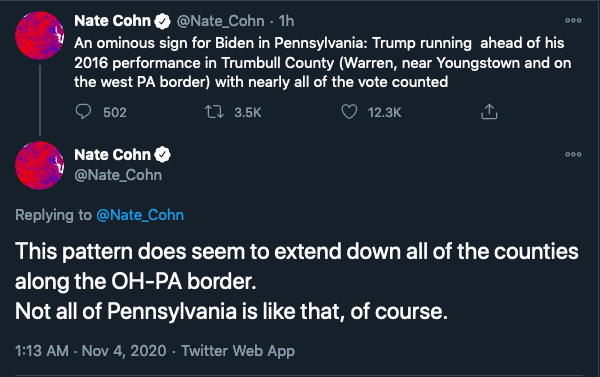Open the share icon on first tweet
This screenshot has width=600, height=377.
pos(489,112)
